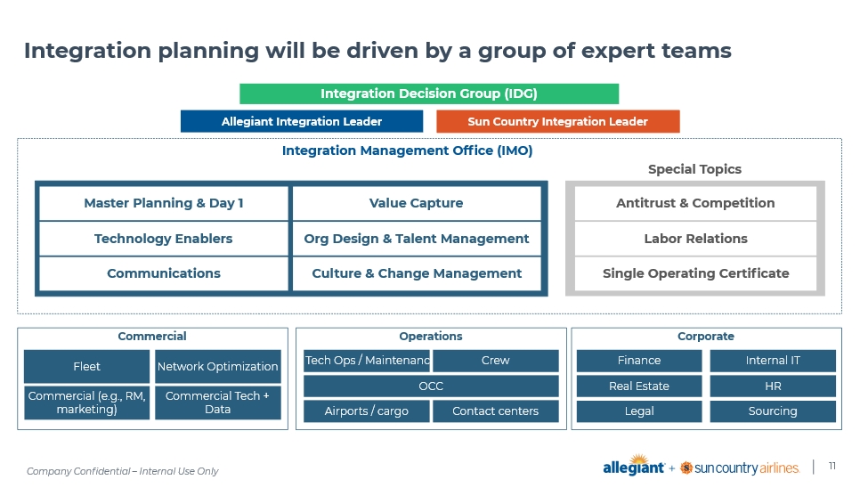
Task: Click the Integration Decision Group (IDG) banner
Action: click(428, 94)
